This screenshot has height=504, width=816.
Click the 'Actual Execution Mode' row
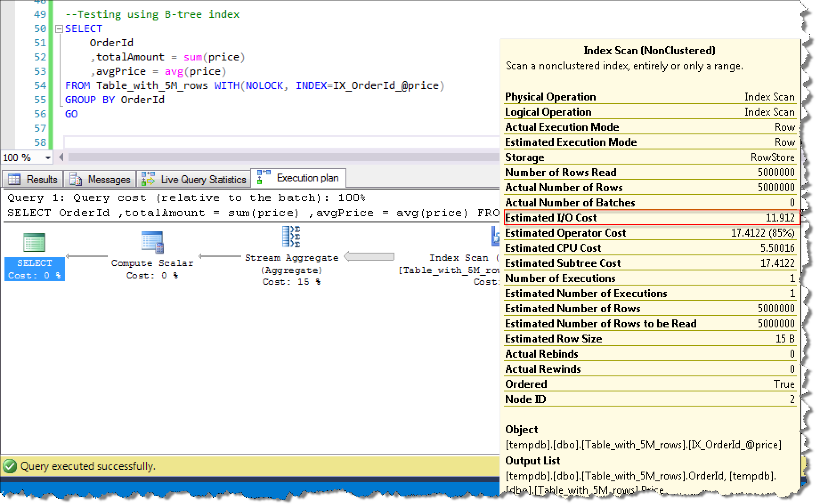(x=650, y=127)
